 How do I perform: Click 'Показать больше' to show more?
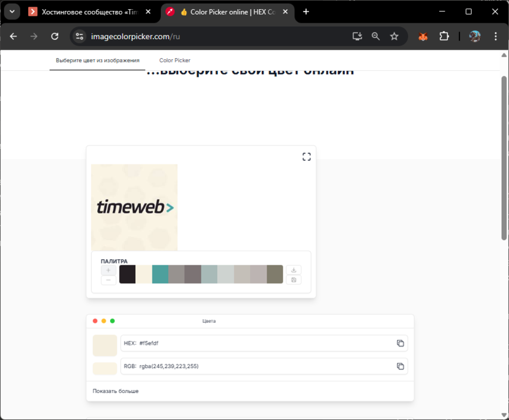coord(116,391)
